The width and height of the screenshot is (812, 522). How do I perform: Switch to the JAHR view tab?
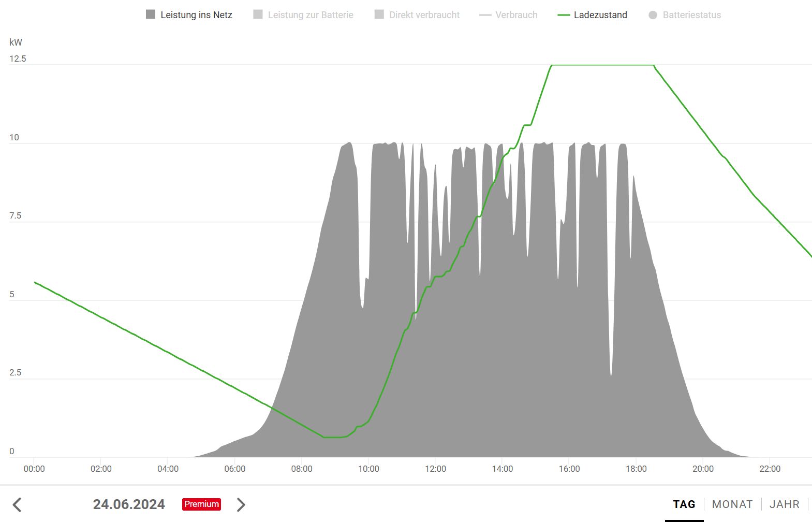(785, 504)
